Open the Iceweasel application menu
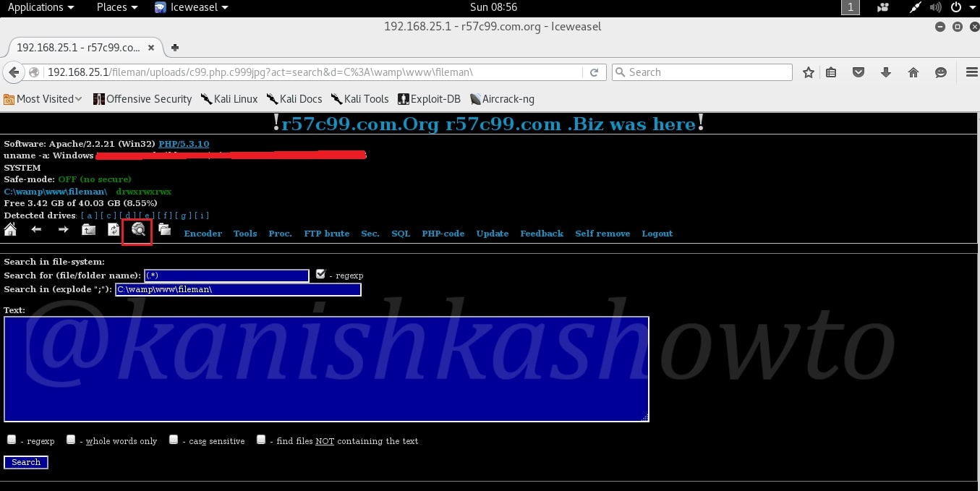This screenshot has height=491, width=980. 192,7
